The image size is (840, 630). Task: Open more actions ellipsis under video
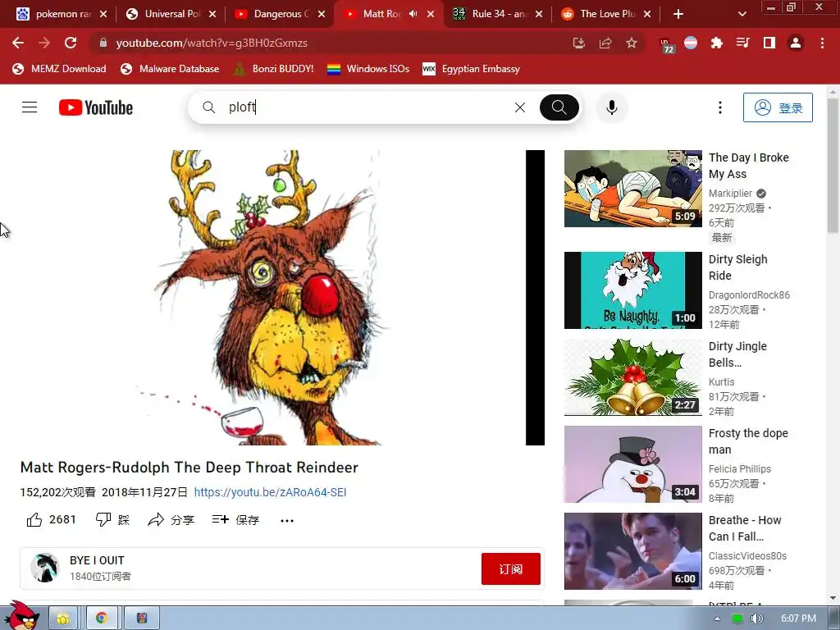pyautogui.click(x=287, y=521)
